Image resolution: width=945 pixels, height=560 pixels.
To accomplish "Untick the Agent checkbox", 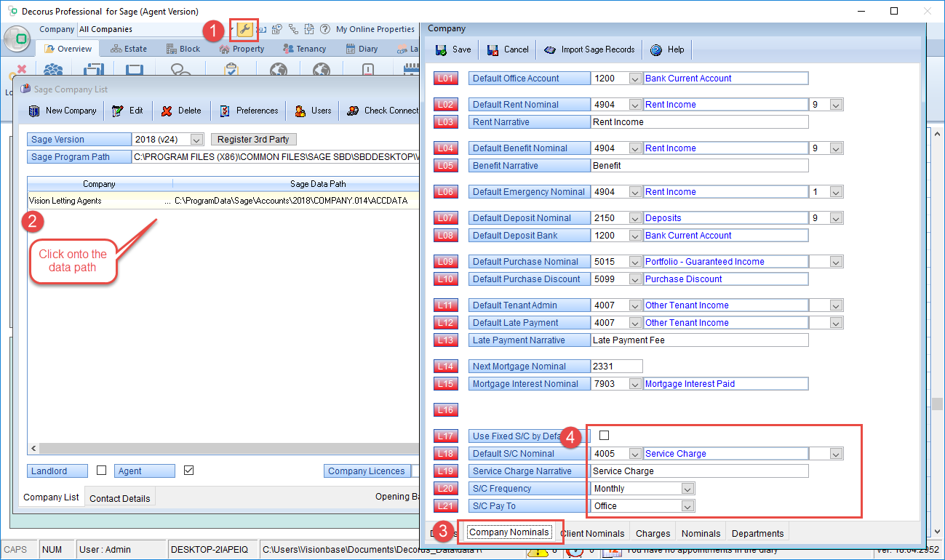I will click(189, 471).
